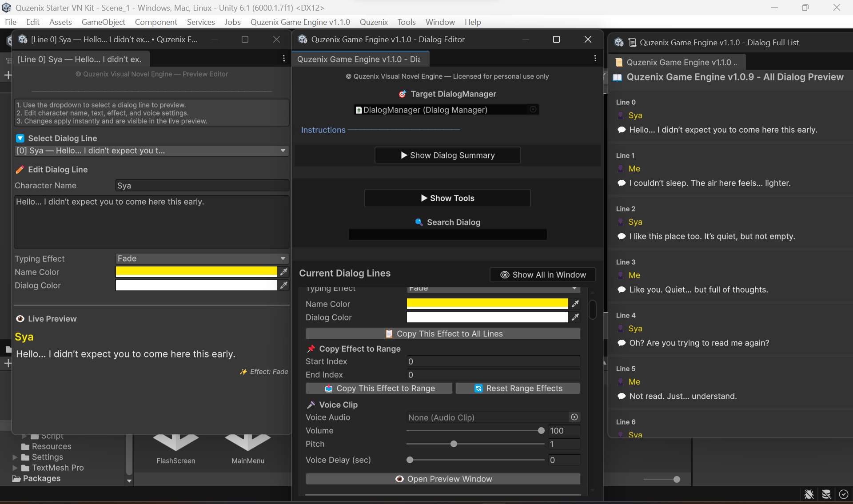Screen dimensions: 853x504
Task: Click the target icon beside Target DialogManager
Action: click(x=403, y=94)
